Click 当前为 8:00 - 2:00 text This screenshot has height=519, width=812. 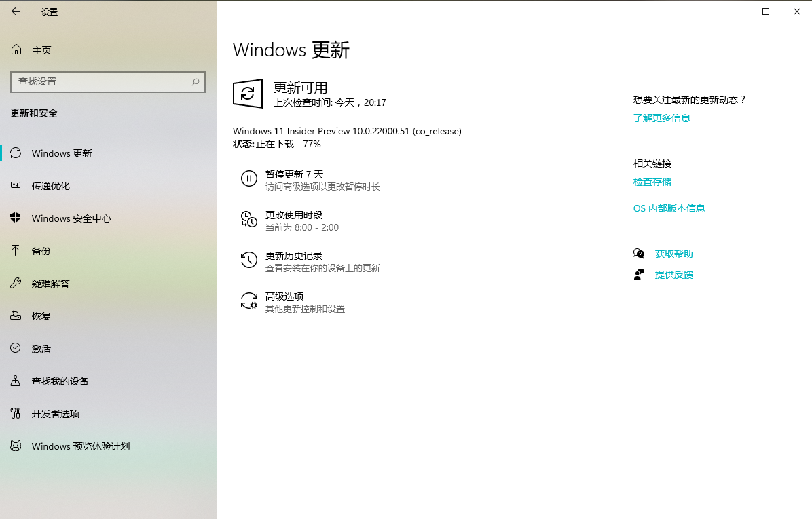302,227
